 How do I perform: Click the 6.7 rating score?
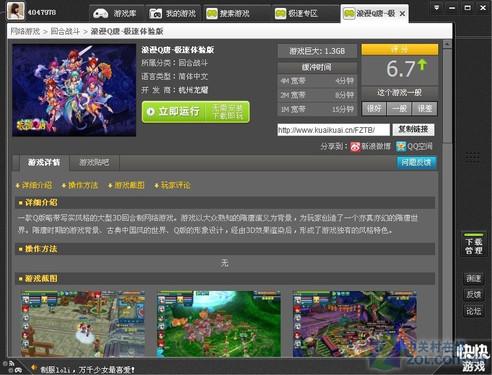coord(400,69)
